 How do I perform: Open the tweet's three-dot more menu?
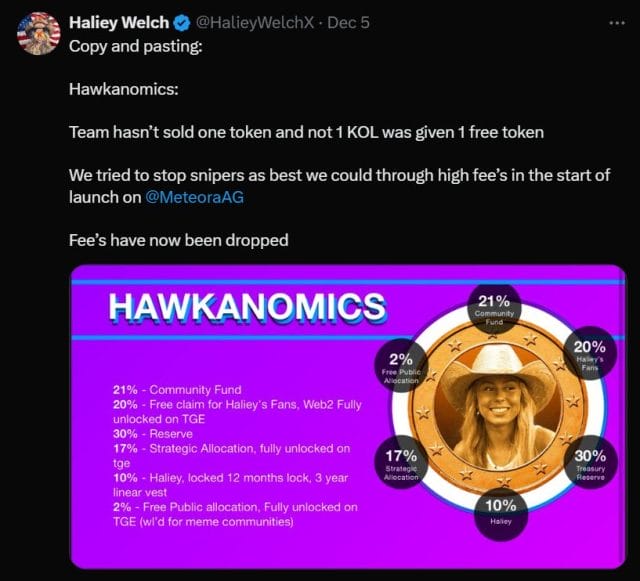click(x=617, y=23)
